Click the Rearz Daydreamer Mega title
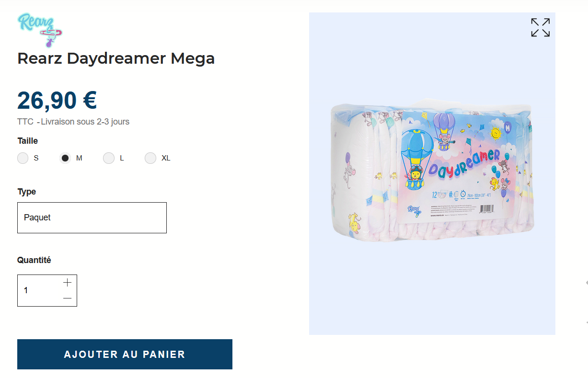Viewport: 588px width, 378px height. click(x=116, y=58)
